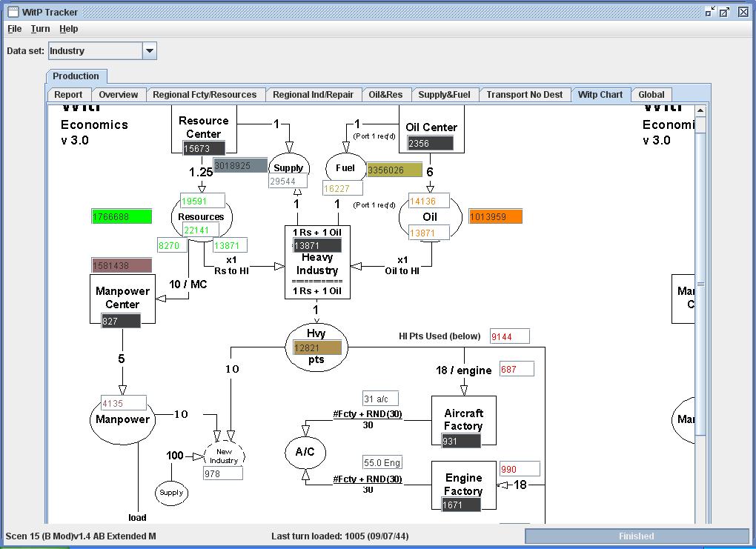Click the A/C circle node
The height and width of the screenshot is (549, 756).
[305, 452]
